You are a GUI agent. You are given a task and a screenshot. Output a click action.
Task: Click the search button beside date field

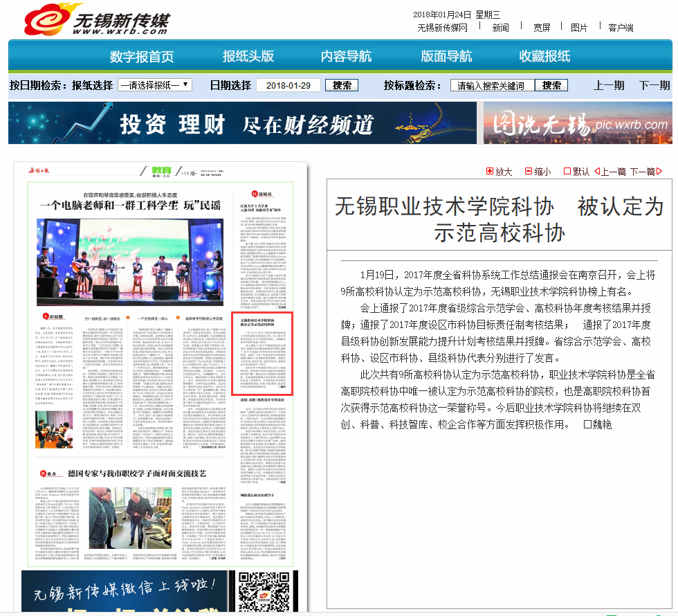click(x=342, y=85)
